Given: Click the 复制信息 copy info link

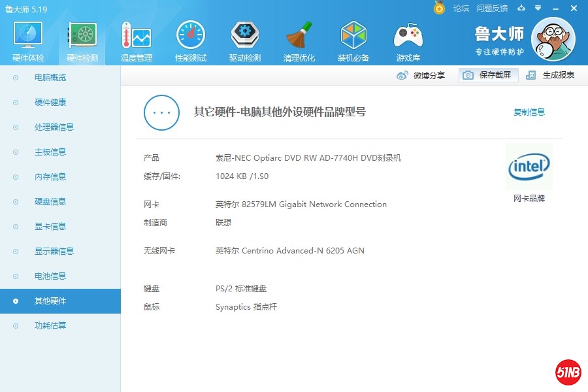Looking at the screenshot, I should tap(529, 112).
